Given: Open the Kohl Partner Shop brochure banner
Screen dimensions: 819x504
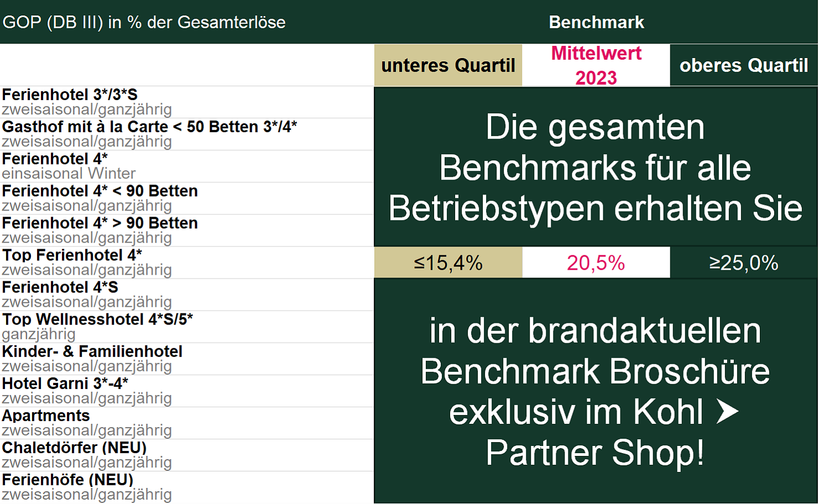Looking at the screenshot, I should 596,391.
